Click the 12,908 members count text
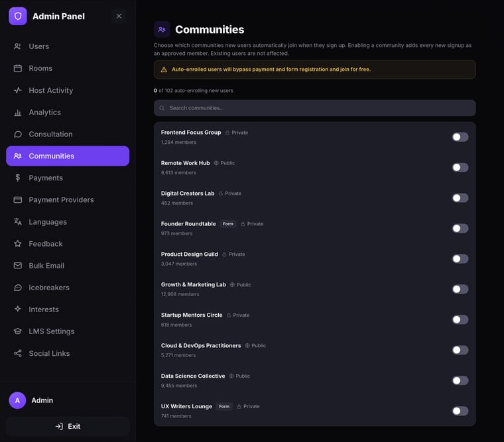The image size is (504, 442). [x=180, y=294]
